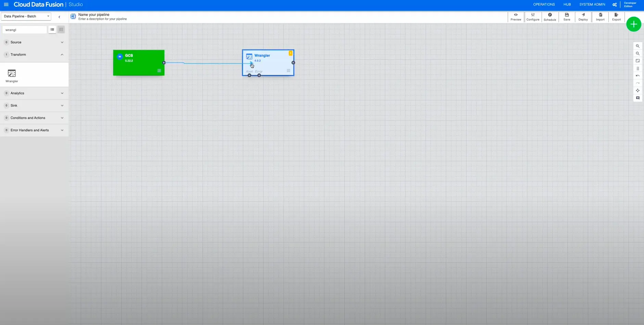Expand the Source plugin category
This screenshot has height=325, width=644.
pos(34,42)
